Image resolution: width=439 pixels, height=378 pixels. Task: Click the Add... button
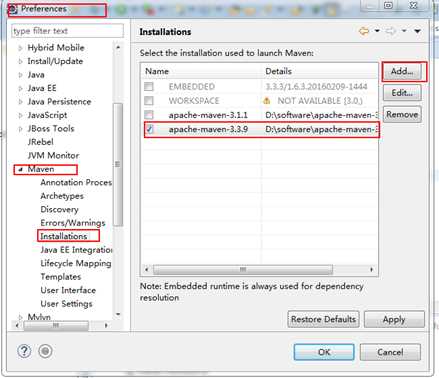point(402,71)
